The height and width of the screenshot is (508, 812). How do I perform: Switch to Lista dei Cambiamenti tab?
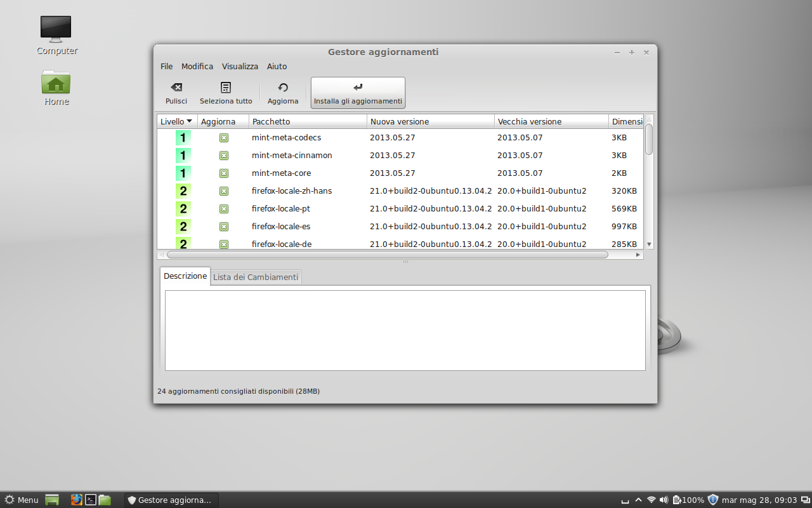pyautogui.click(x=256, y=277)
